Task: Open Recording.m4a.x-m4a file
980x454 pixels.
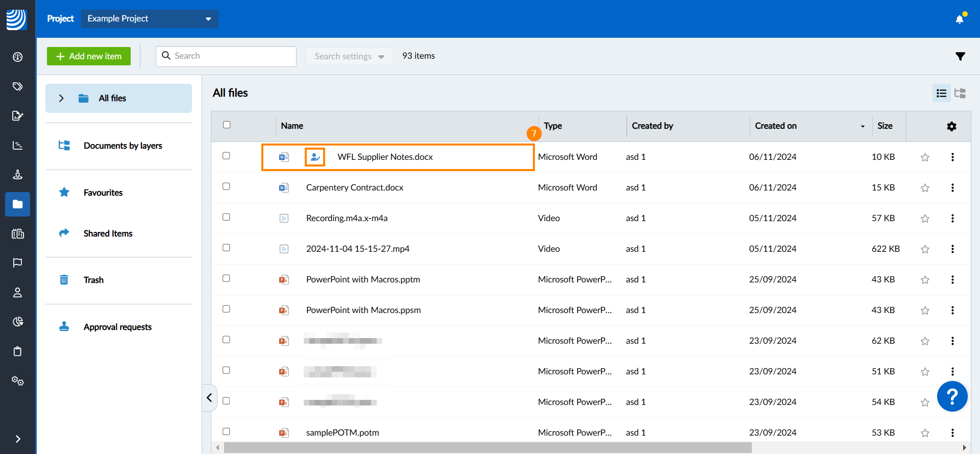Action: click(347, 218)
